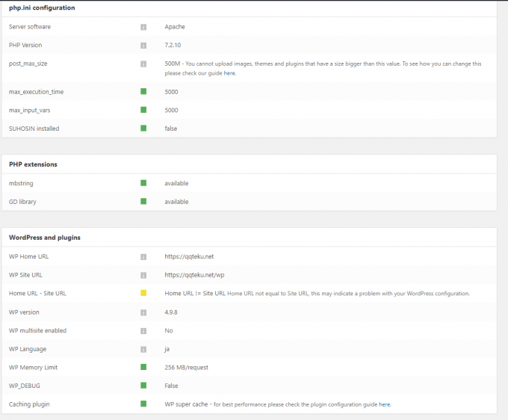
Task: Click green status square for WP_DEBUG
Action: pyautogui.click(x=143, y=386)
